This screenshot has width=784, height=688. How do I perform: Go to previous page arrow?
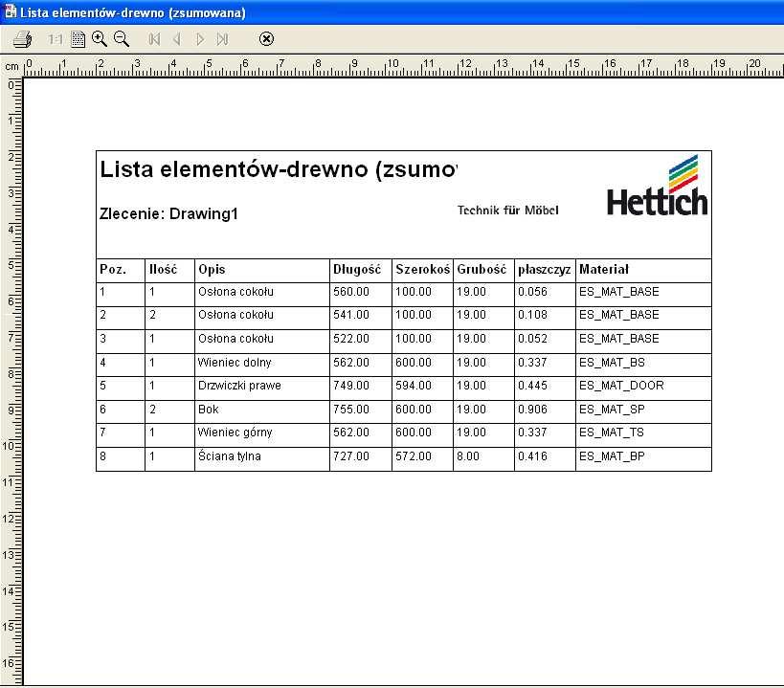(x=176, y=39)
